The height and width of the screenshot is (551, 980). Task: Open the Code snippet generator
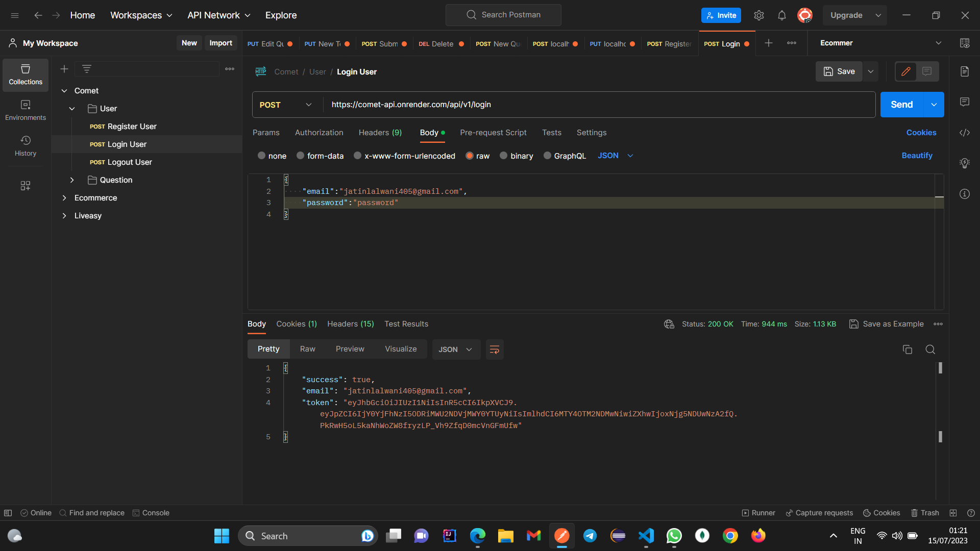point(965,133)
